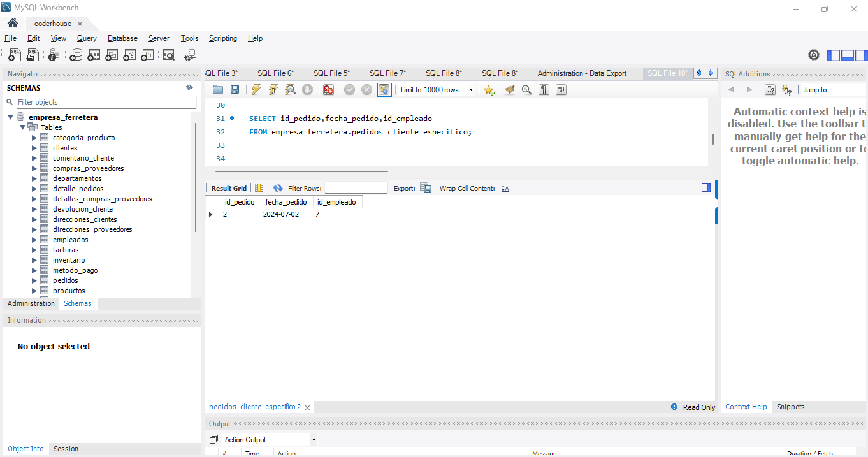The height and width of the screenshot is (457, 868).
Task: Click the Filter Rows input field
Action: (x=356, y=188)
